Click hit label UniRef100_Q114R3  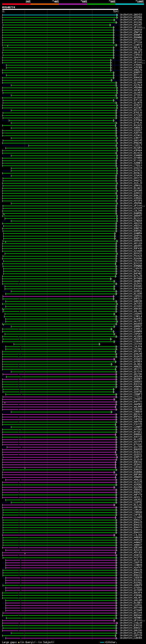point(131,93)
